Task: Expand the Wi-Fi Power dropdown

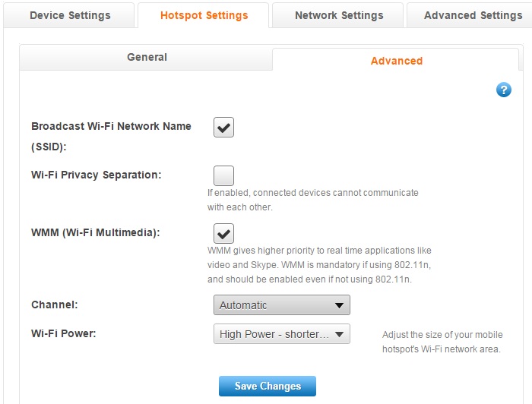Action: coord(281,334)
